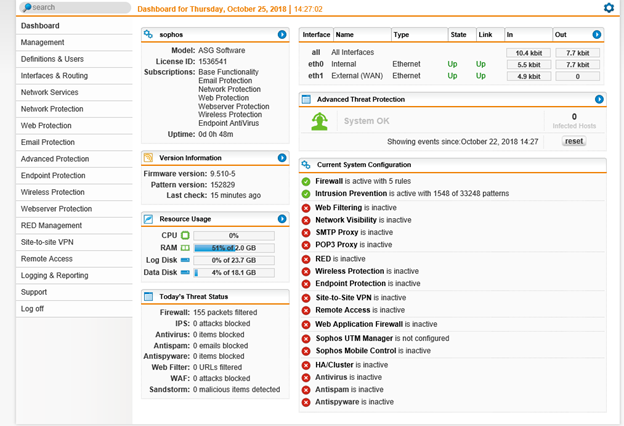Click the red X beside Antispyware
This screenshot has width=624, height=426.
click(306, 403)
